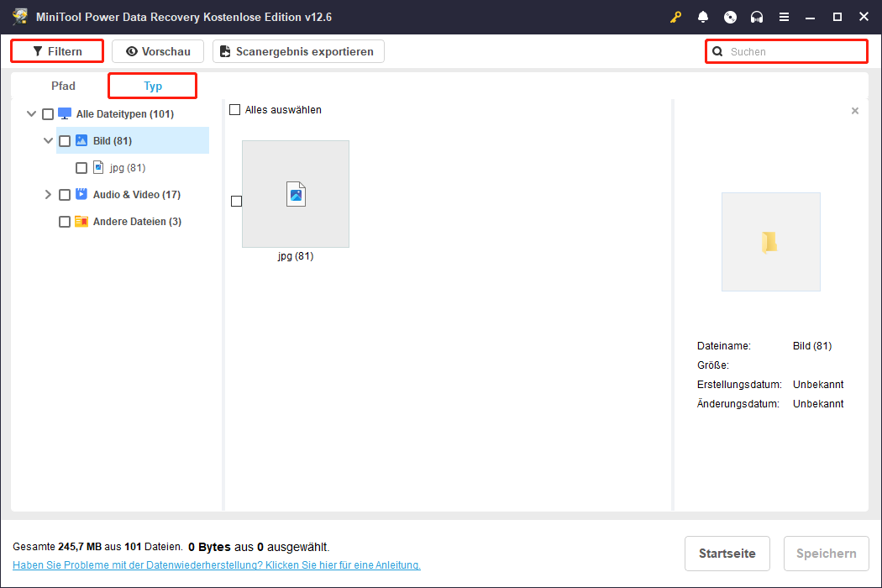
Task: Enable the Alles auswählen checkbox
Action: pos(234,109)
